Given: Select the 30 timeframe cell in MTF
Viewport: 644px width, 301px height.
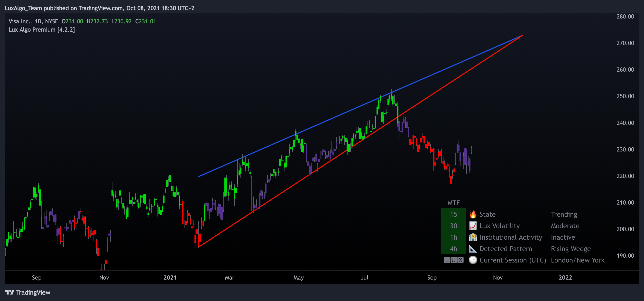Looking at the screenshot, I should [x=453, y=226].
